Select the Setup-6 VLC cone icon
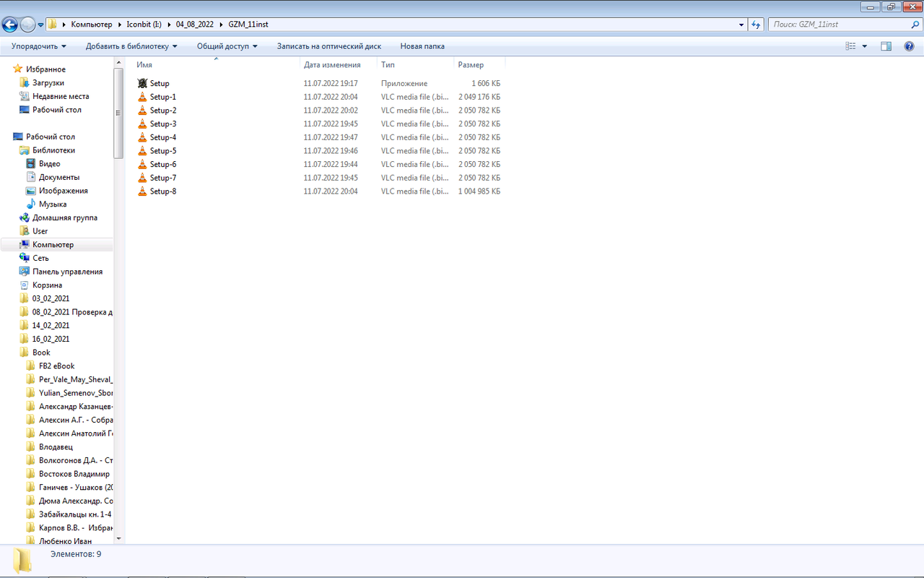Screen dimensions: 924x578 (x=142, y=165)
